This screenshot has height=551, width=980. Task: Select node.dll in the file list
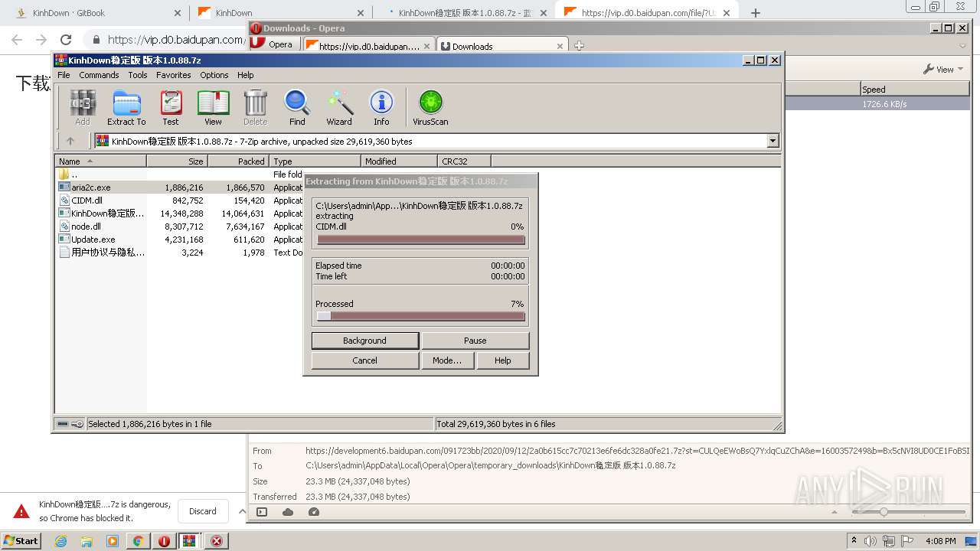click(x=180, y=227)
